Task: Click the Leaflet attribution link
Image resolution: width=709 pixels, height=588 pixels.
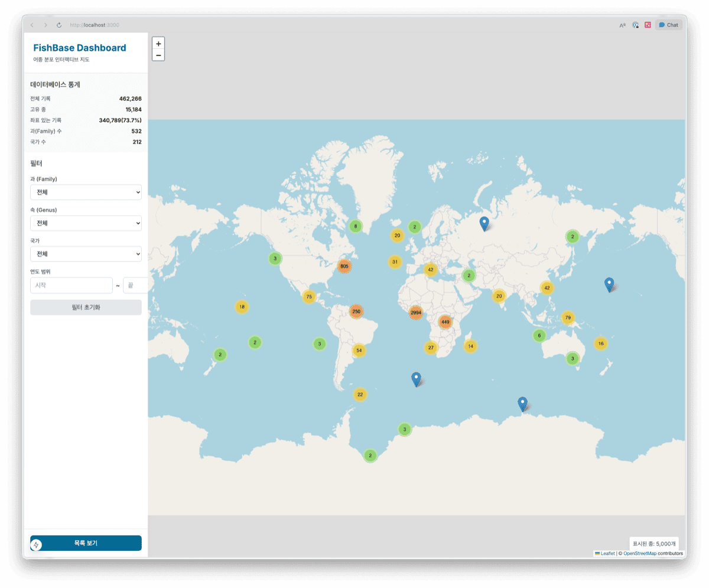Action: click(x=607, y=554)
